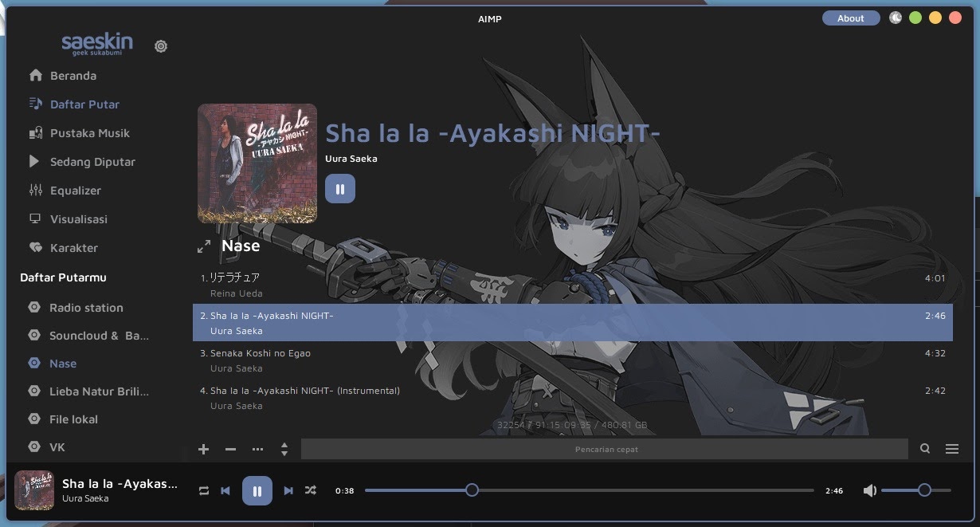The height and width of the screenshot is (527, 980).
Task: Click the Daftar Putarmu heading
Action: (x=63, y=277)
